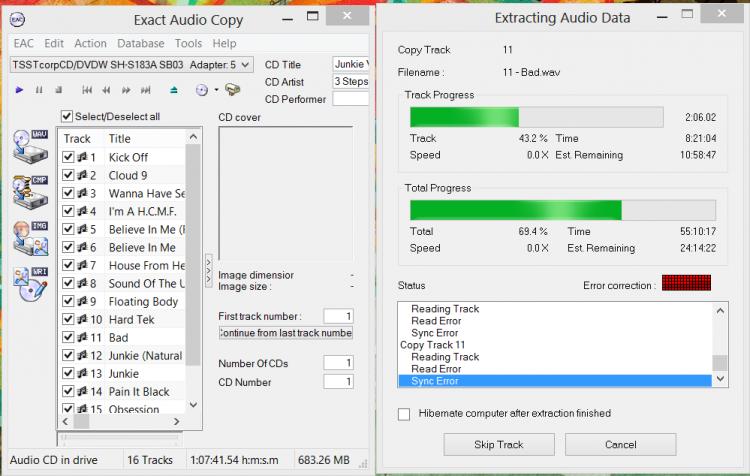Click the Track Progress bar
The image size is (750, 476).
pyautogui.click(x=537, y=117)
